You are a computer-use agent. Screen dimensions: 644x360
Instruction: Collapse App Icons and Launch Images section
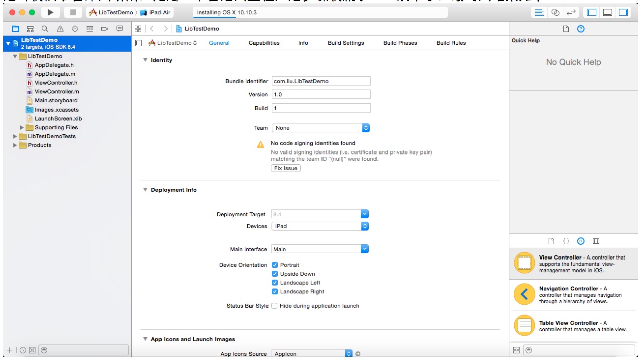click(145, 339)
